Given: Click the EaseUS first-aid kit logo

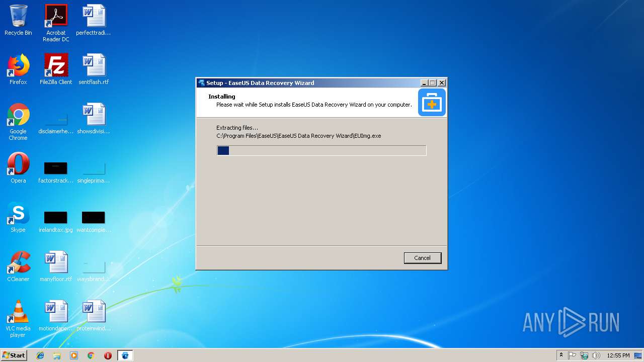Looking at the screenshot, I should [x=432, y=103].
